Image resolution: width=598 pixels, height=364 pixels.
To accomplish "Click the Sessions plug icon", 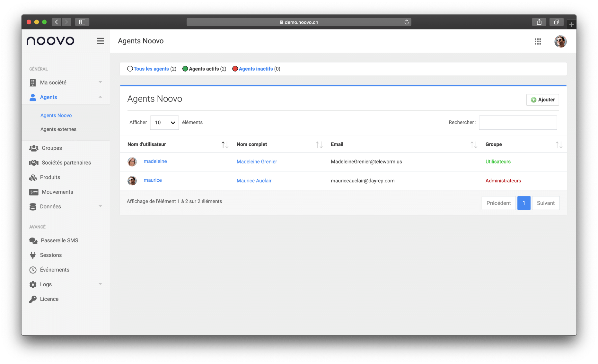I will pyautogui.click(x=33, y=255).
